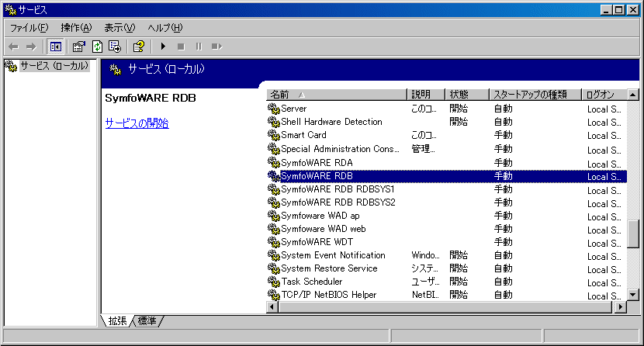
Task: Select System Restore Service row
Action: (447, 268)
